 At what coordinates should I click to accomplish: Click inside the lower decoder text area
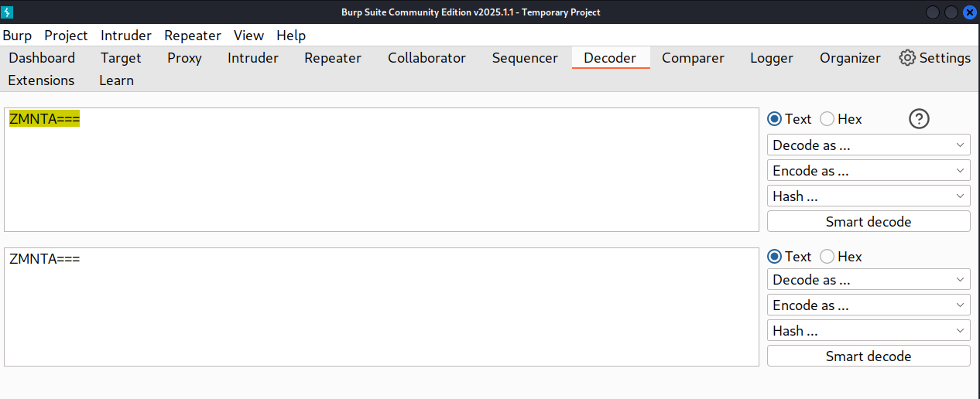[382, 307]
